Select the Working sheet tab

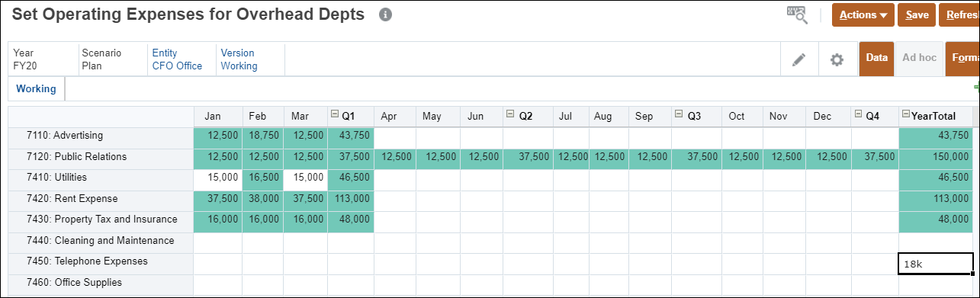pyautogui.click(x=36, y=88)
